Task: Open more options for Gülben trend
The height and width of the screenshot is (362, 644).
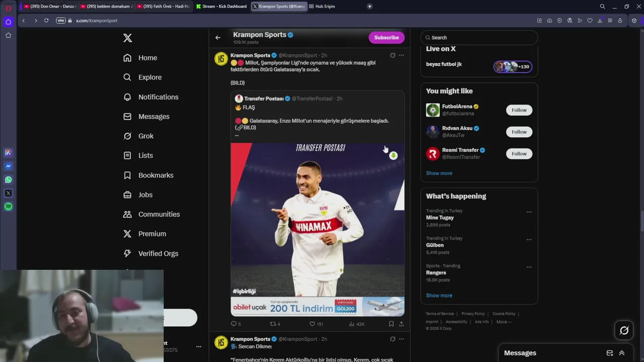Action: pyautogui.click(x=529, y=240)
